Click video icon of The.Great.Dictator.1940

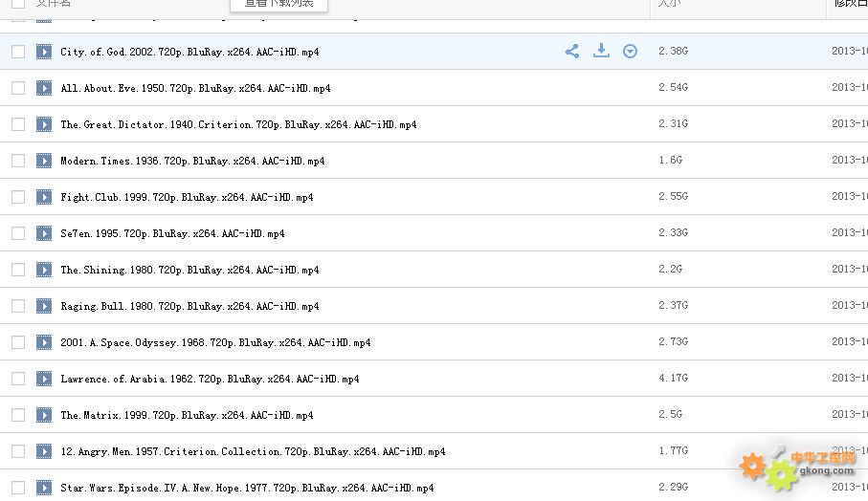[44, 124]
